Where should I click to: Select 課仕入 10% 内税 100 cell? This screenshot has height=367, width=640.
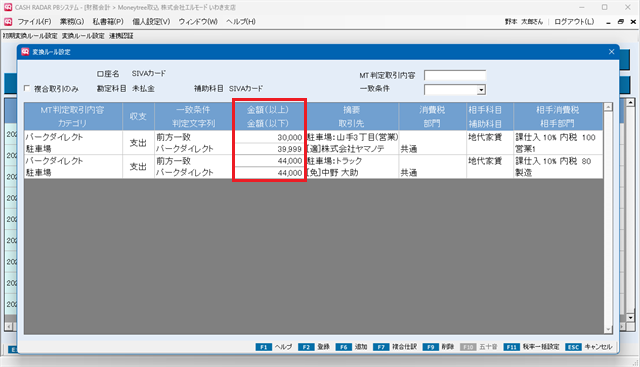[x=558, y=137]
